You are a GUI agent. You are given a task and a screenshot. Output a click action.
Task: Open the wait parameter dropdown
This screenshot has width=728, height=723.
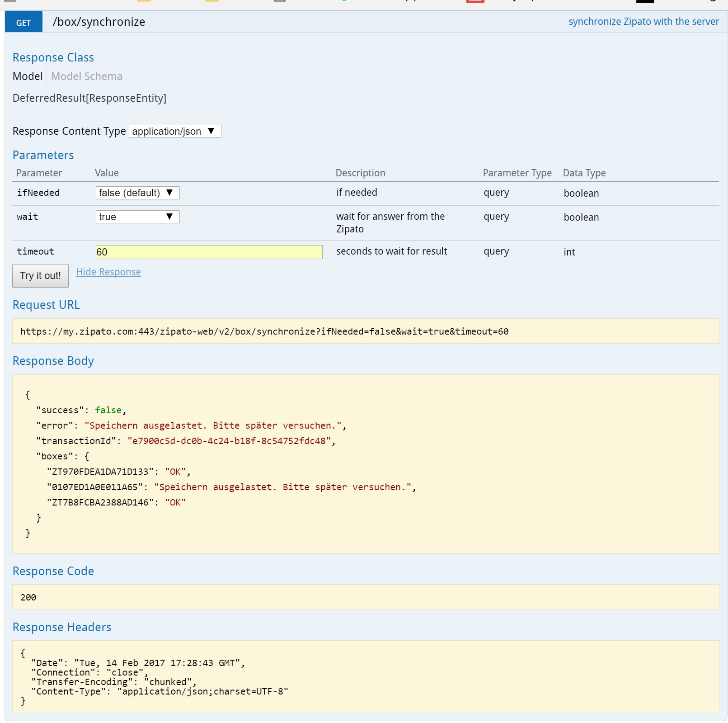pos(137,217)
